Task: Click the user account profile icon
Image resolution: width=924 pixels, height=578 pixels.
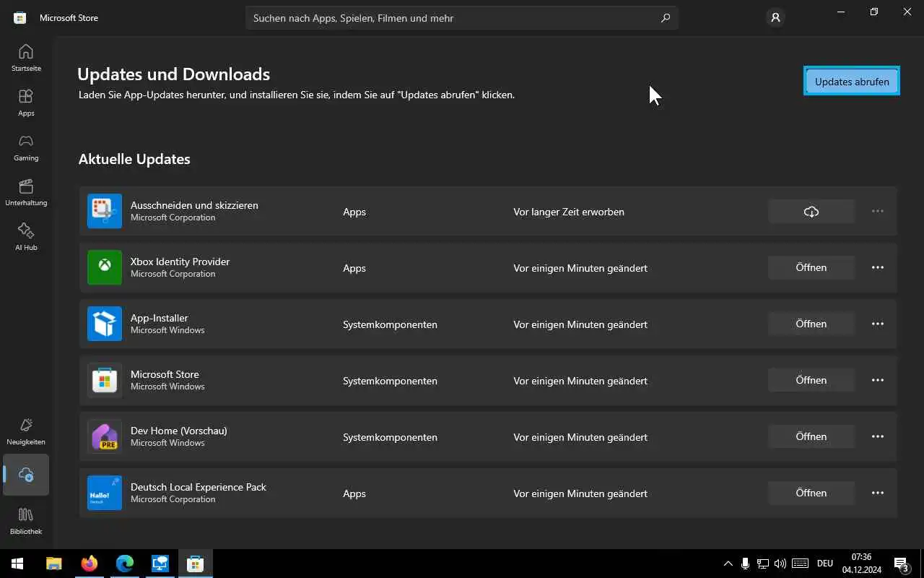Action: pyautogui.click(x=775, y=17)
